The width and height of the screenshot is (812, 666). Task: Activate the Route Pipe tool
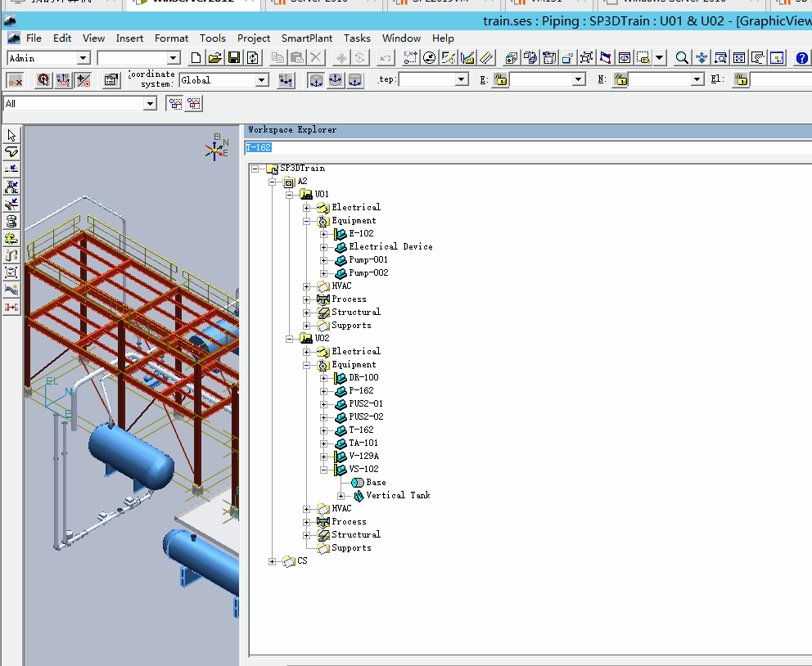pos(11,153)
